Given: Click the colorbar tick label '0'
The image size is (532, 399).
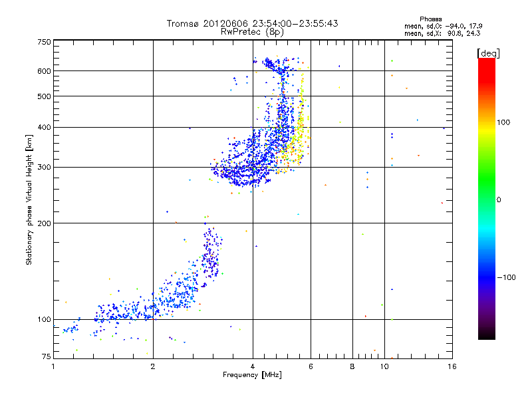Looking at the screenshot, I should (x=498, y=200).
